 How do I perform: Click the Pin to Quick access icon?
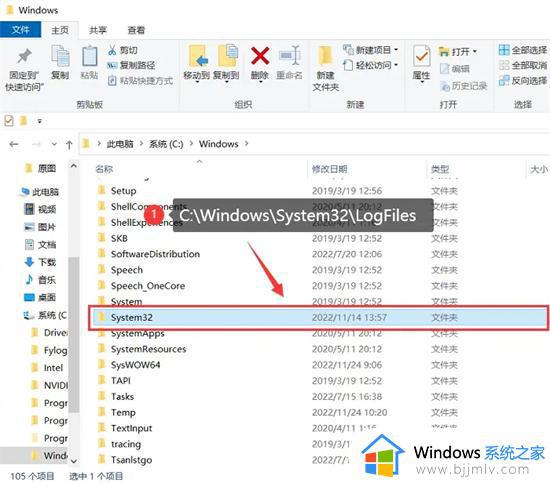(24, 56)
